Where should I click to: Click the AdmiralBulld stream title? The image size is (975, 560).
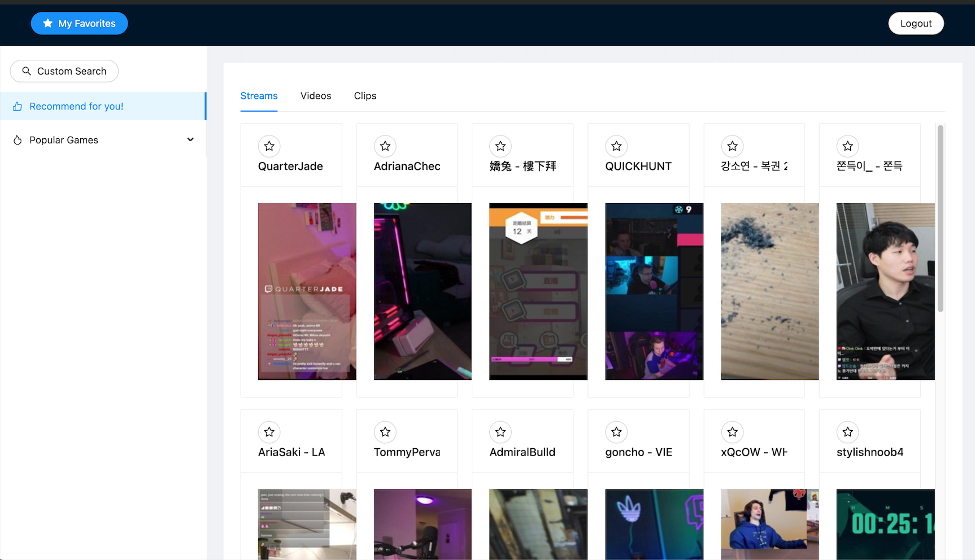click(x=523, y=452)
